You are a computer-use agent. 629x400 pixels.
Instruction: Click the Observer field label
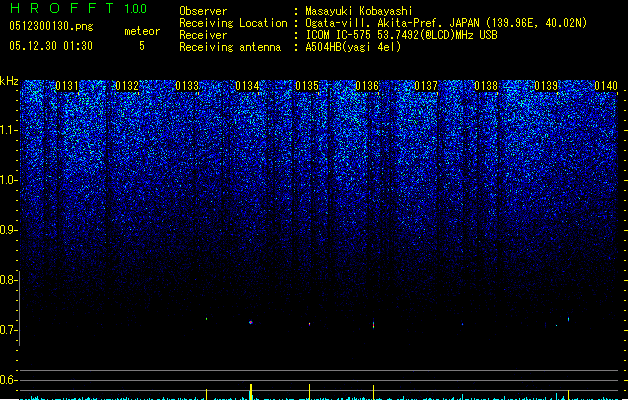click(x=203, y=11)
